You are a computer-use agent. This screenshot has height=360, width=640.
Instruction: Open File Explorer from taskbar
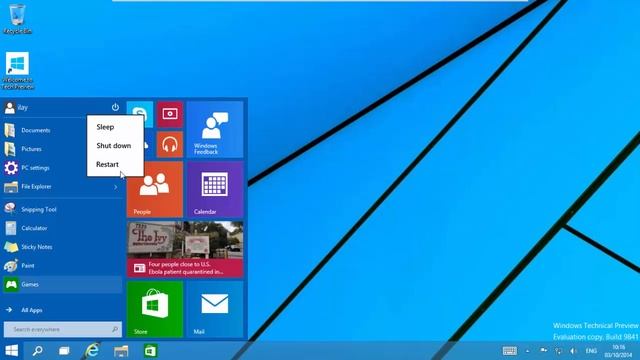pyautogui.click(x=121, y=351)
